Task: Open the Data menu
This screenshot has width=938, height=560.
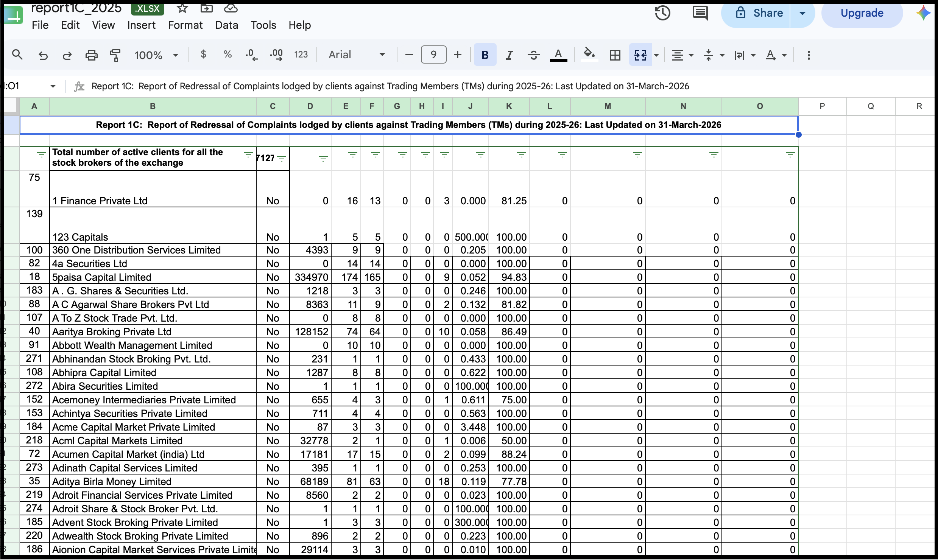Action: coord(227,25)
